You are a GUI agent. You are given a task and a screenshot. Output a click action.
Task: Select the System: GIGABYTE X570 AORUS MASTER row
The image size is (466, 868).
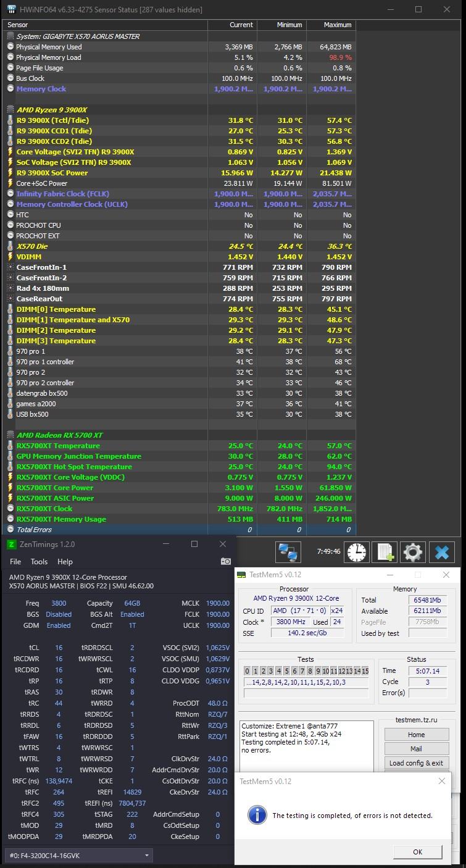coord(179,36)
